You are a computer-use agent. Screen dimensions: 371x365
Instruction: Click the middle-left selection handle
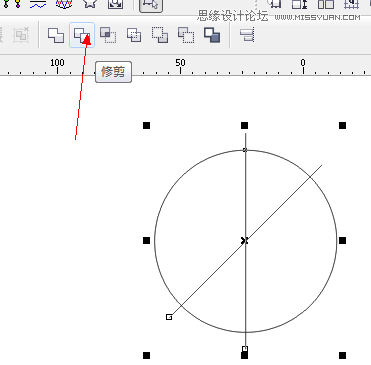tap(146, 240)
